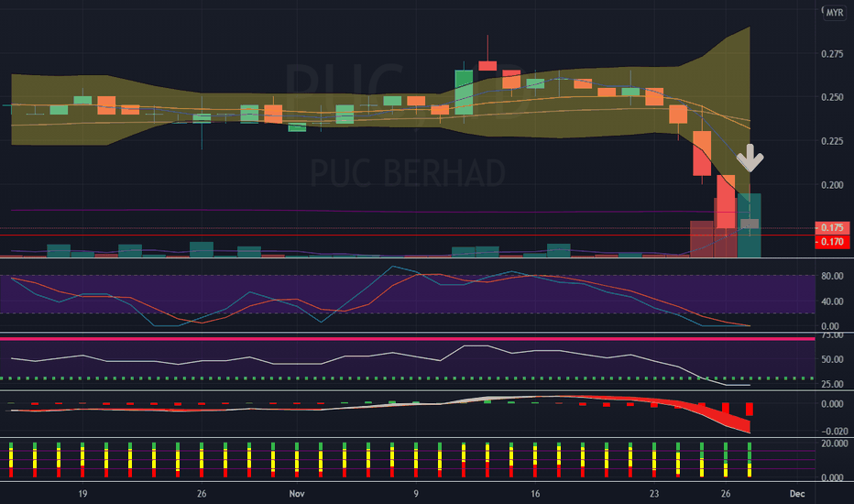Click the 19 date label
854x504 pixels.
82,494
